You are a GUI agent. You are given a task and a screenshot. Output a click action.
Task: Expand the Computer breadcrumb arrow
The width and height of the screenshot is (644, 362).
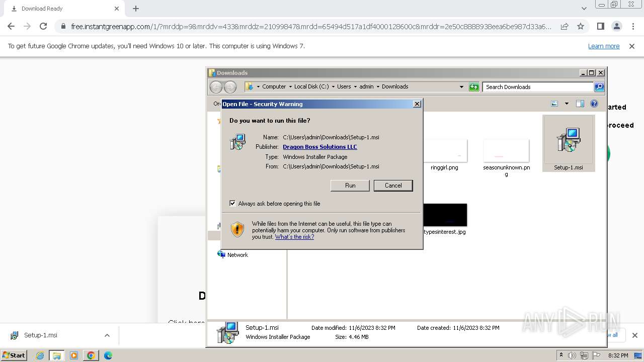point(290,86)
